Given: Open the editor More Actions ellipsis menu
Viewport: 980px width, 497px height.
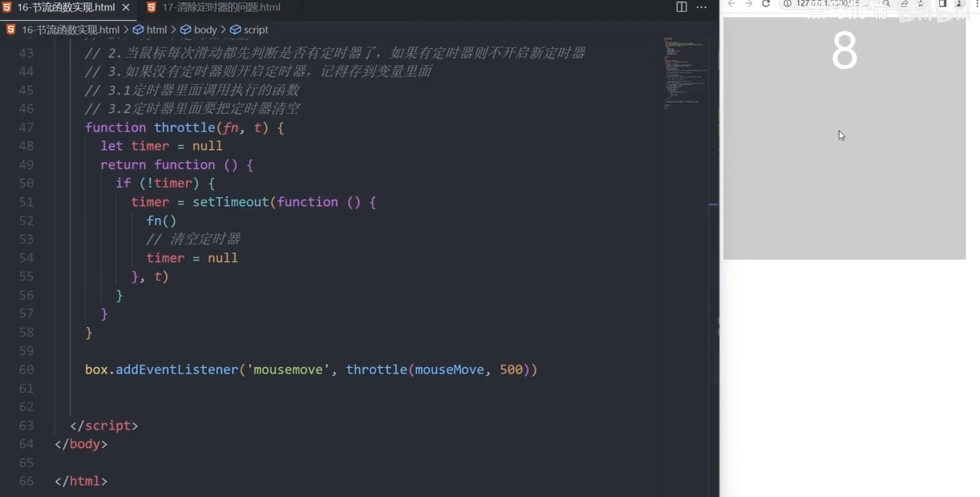Looking at the screenshot, I should [x=702, y=7].
